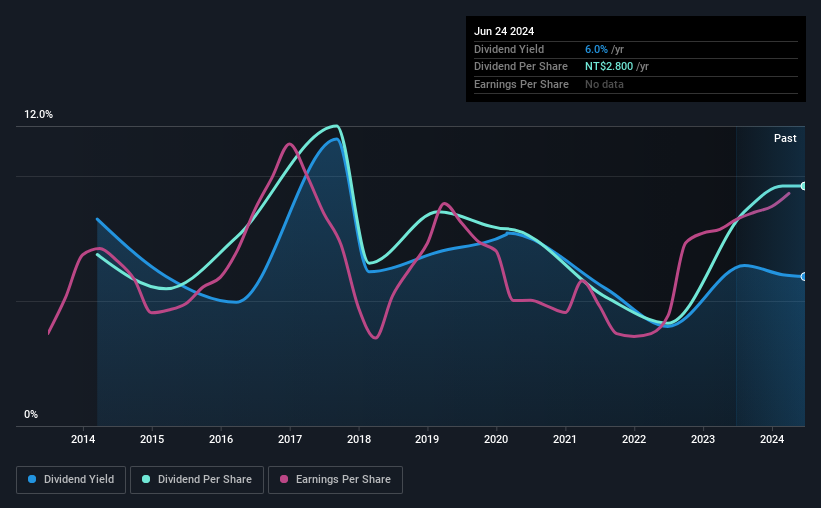The width and height of the screenshot is (821, 508).
Task: Click the 2024 x-axis label
Action: pos(772,439)
